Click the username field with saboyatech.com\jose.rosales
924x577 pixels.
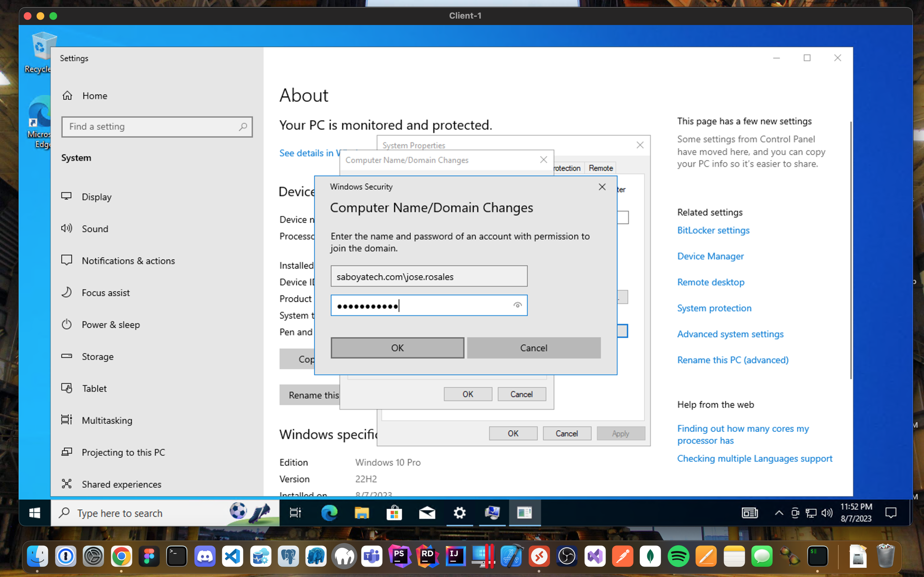pos(428,276)
